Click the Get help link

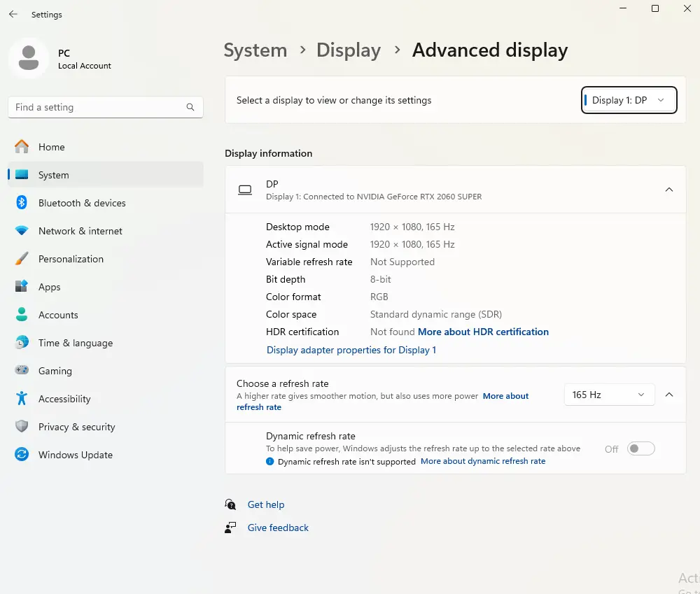point(266,504)
